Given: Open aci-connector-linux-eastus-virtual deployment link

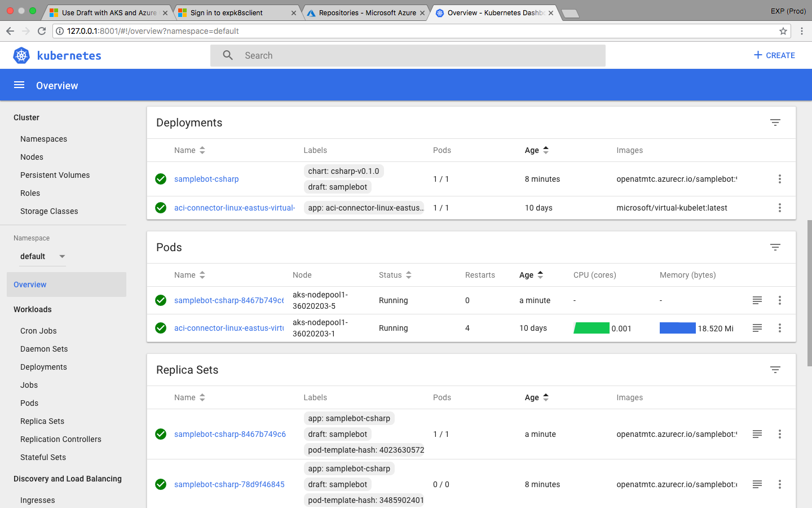Looking at the screenshot, I should coord(235,208).
